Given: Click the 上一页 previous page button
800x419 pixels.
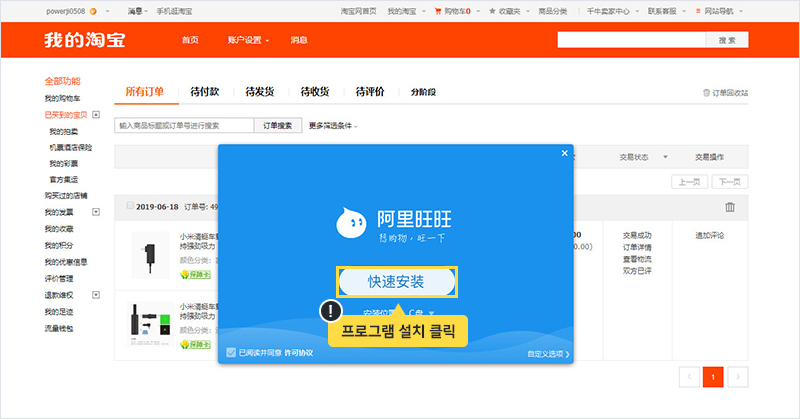Looking at the screenshot, I should click(x=689, y=182).
